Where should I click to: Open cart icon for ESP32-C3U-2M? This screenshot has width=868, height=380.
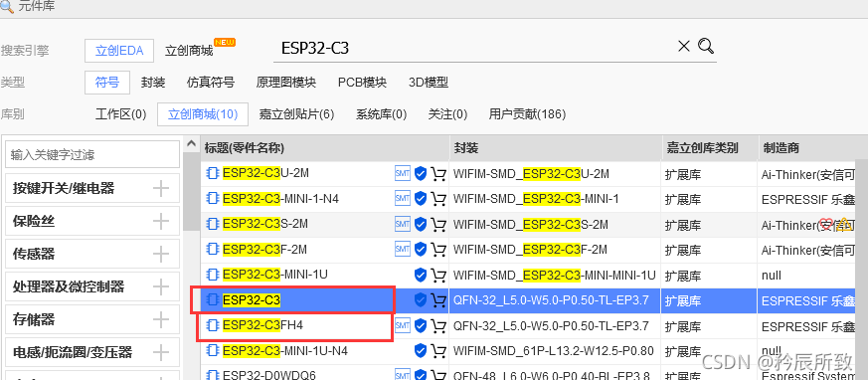(x=438, y=174)
